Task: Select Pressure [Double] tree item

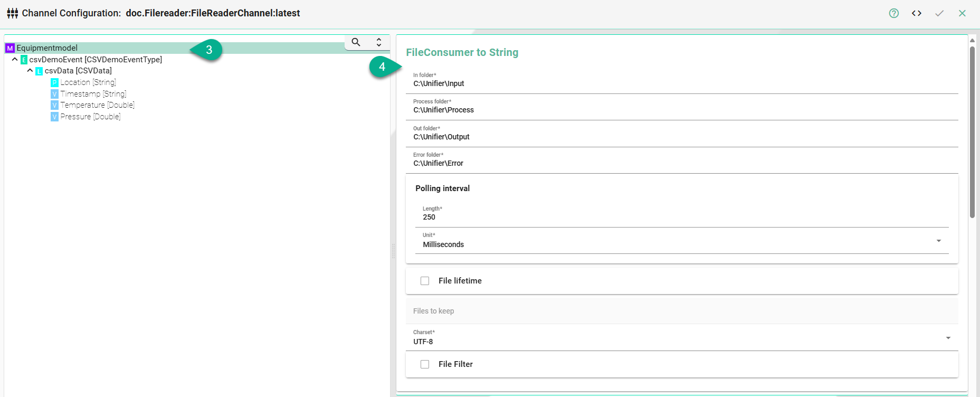Action: pyautogui.click(x=90, y=117)
